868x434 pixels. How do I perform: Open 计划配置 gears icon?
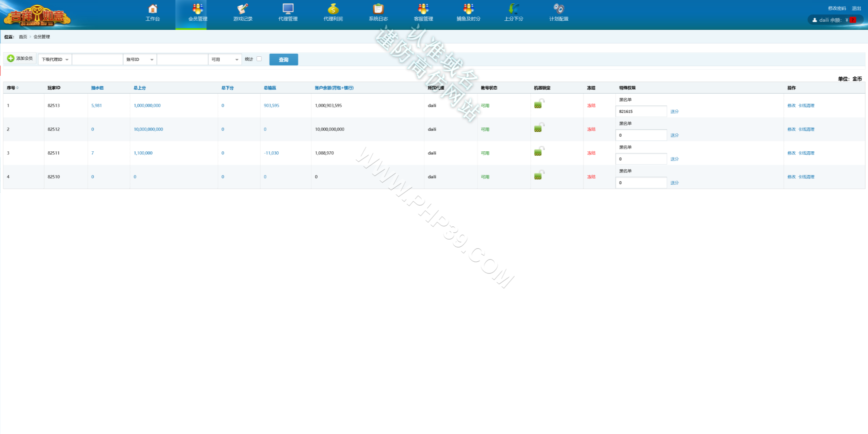[559, 8]
